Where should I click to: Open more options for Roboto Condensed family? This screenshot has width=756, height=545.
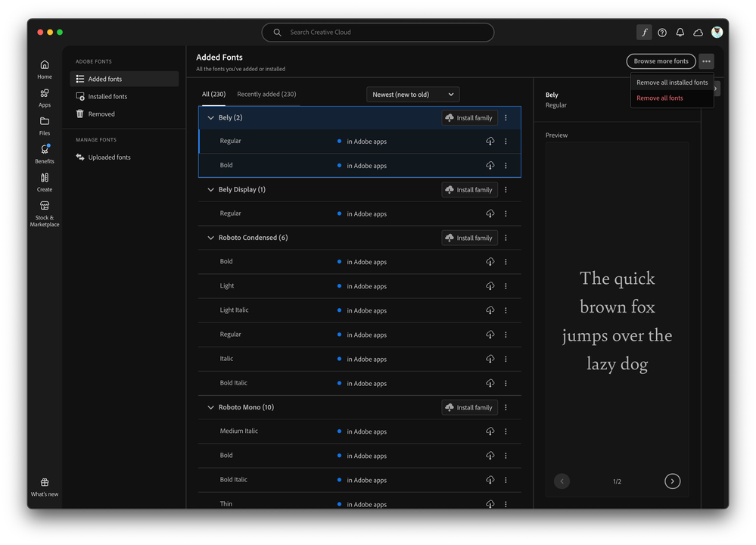(506, 238)
